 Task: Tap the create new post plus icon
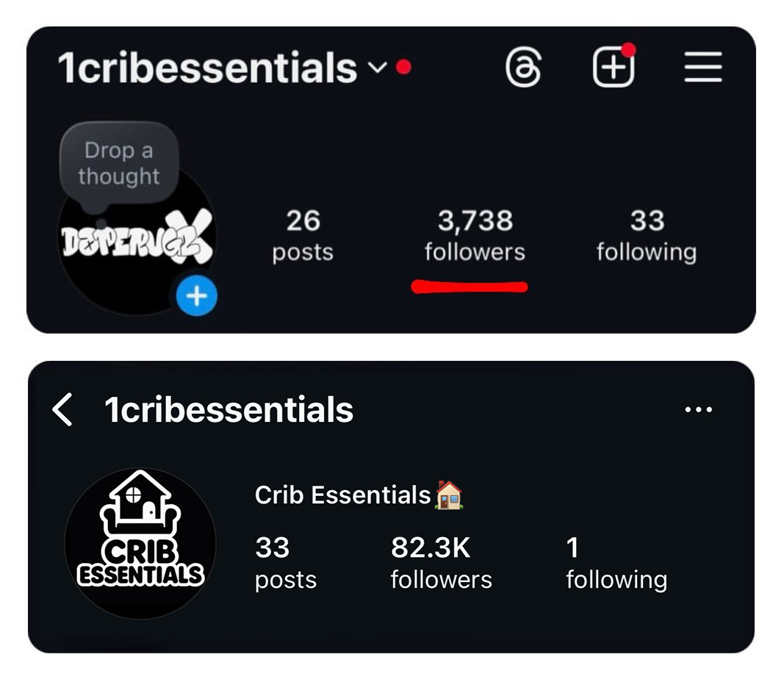613,68
